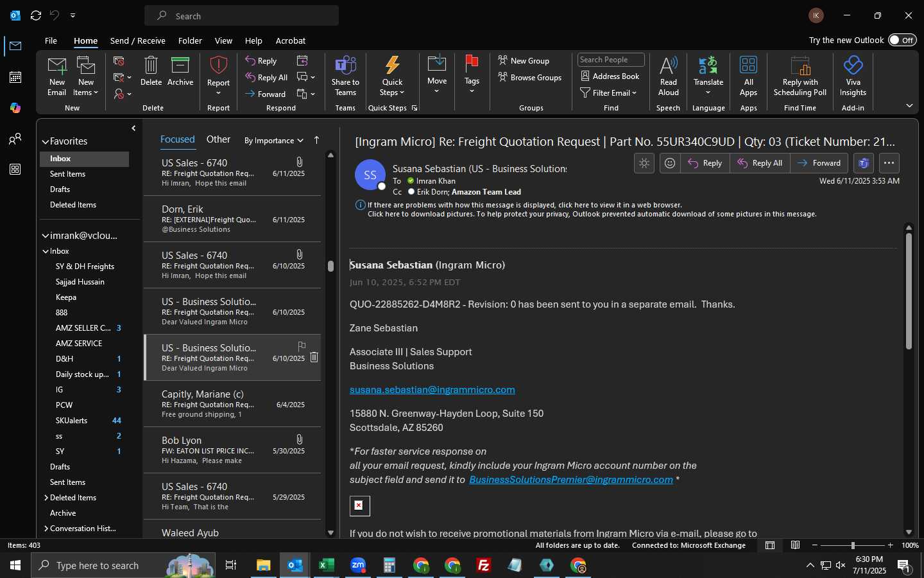
Task: Open By Importance sort dropdown
Action: (273, 141)
